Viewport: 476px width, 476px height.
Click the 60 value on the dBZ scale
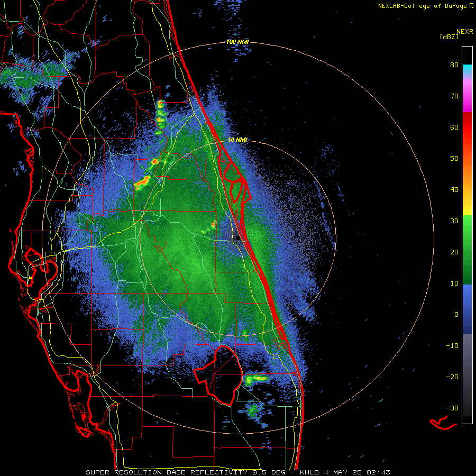tap(454, 127)
